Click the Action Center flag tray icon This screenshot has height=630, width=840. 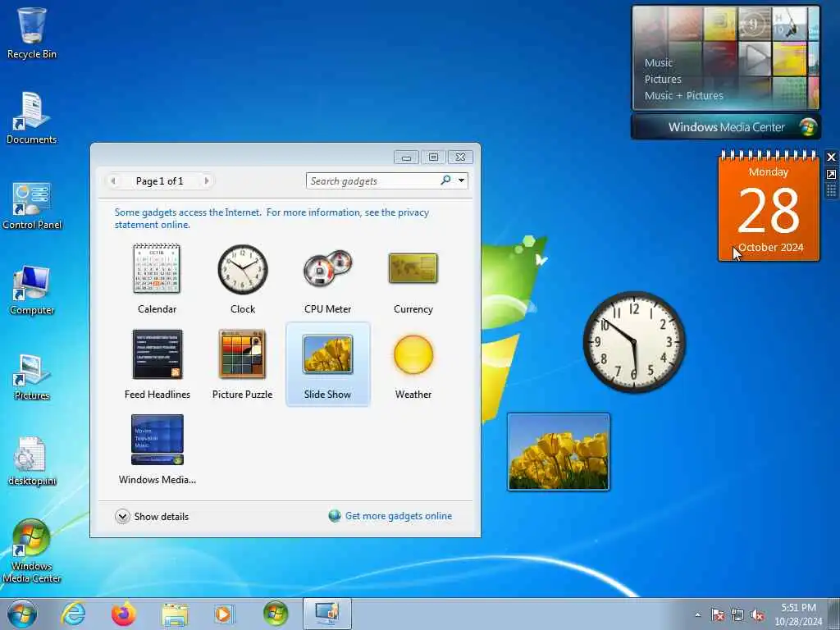click(717, 615)
